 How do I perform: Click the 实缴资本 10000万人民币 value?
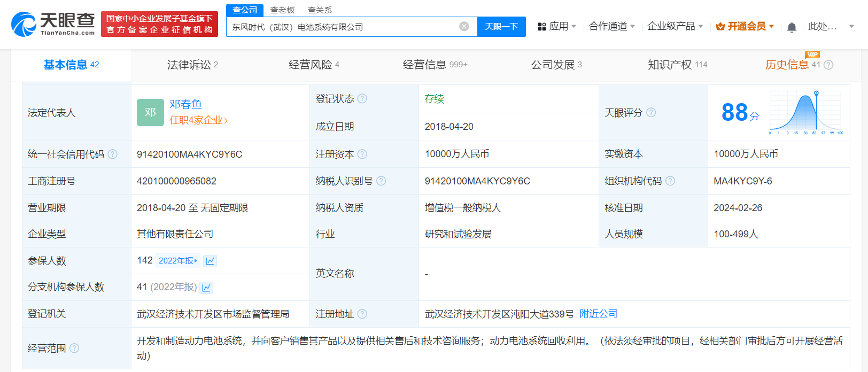[x=746, y=154]
